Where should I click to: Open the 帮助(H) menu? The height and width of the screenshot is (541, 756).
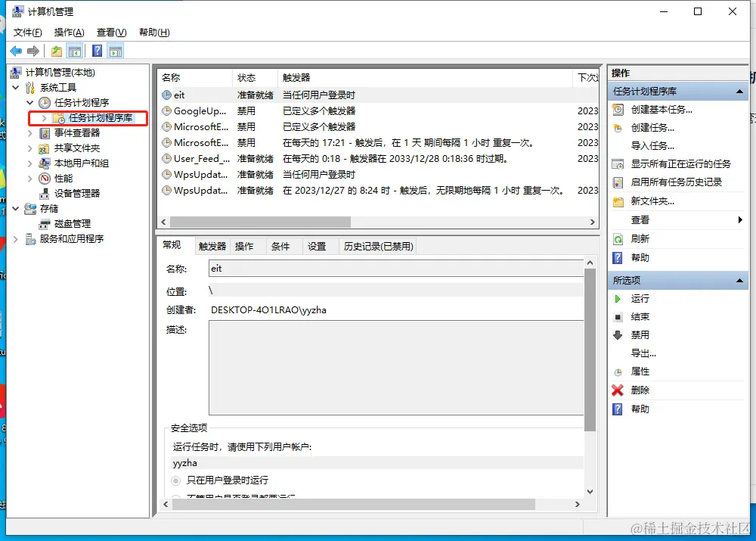(154, 33)
